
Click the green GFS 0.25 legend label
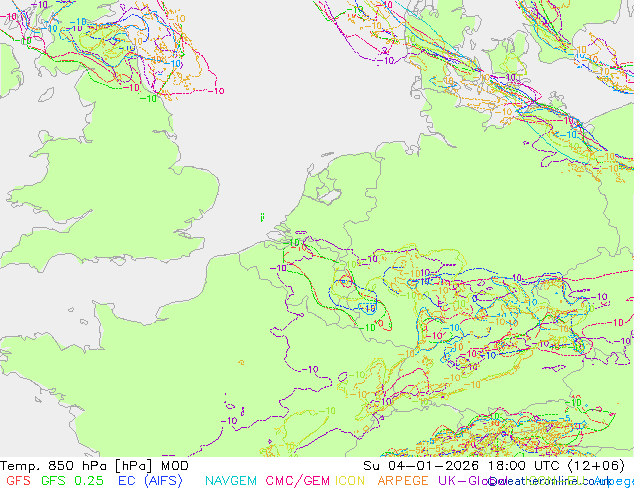pyautogui.click(x=72, y=481)
